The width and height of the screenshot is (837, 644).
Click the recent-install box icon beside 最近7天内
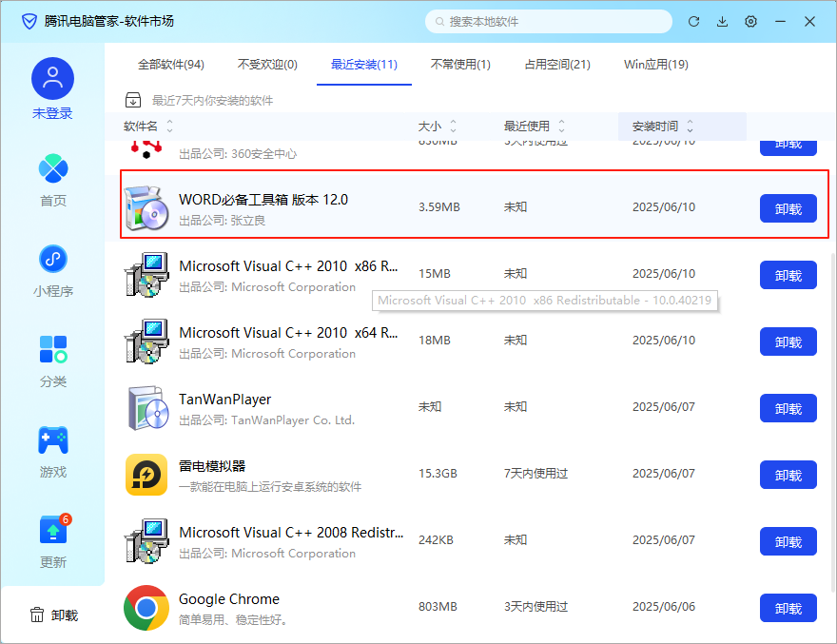click(133, 100)
